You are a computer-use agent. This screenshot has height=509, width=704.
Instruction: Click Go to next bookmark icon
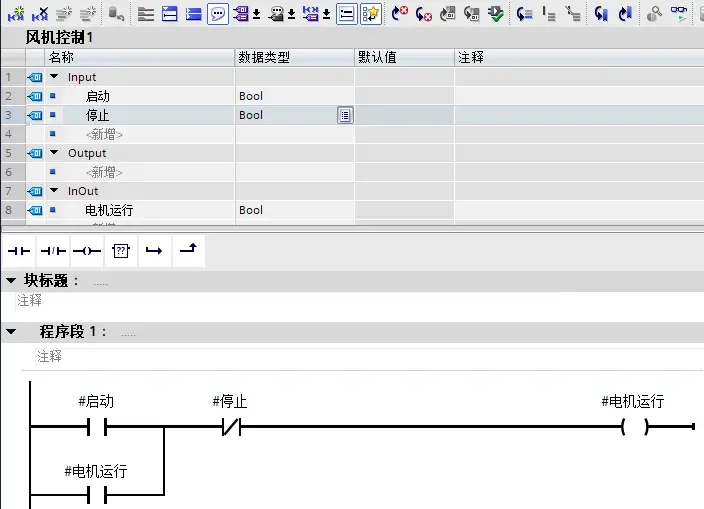601,14
